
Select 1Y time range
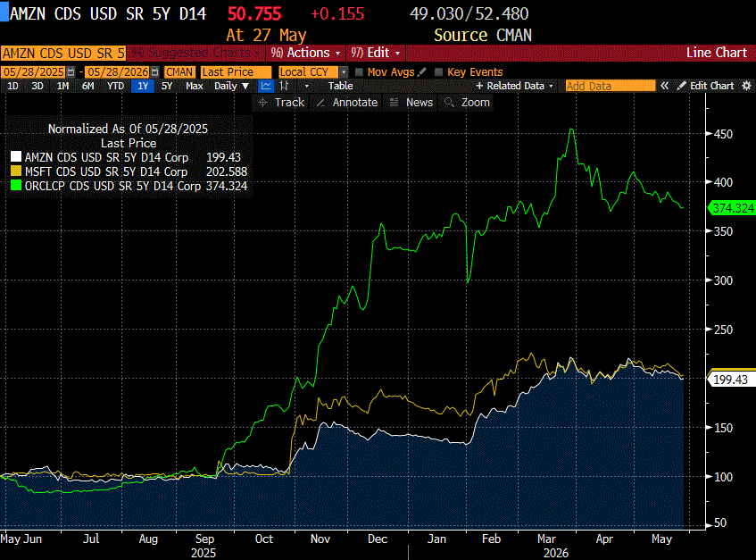143,86
